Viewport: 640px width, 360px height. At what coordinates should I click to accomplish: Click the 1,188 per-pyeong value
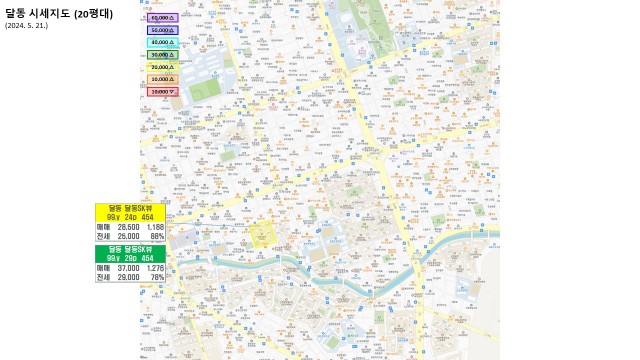tap(156, 227)
